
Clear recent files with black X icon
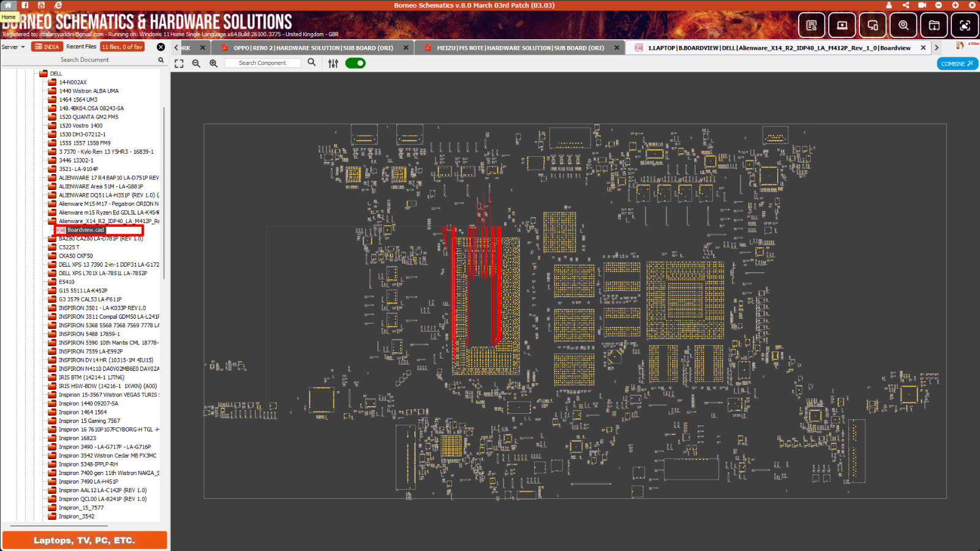point(160,47)
